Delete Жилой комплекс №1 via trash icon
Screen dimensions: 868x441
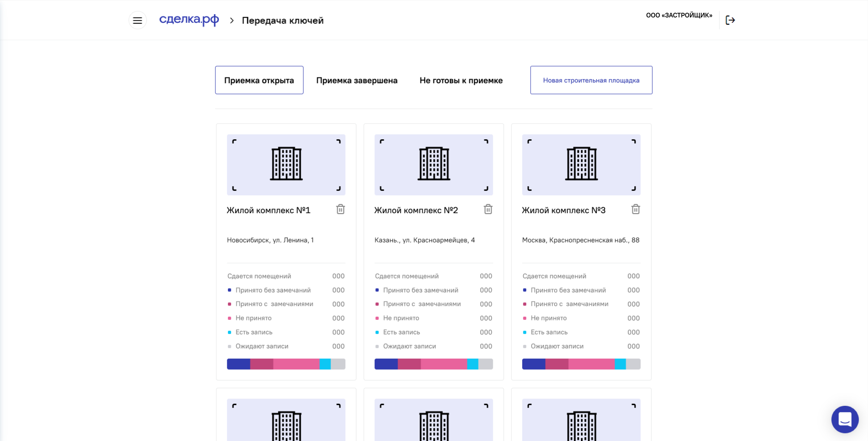[340, 209]
